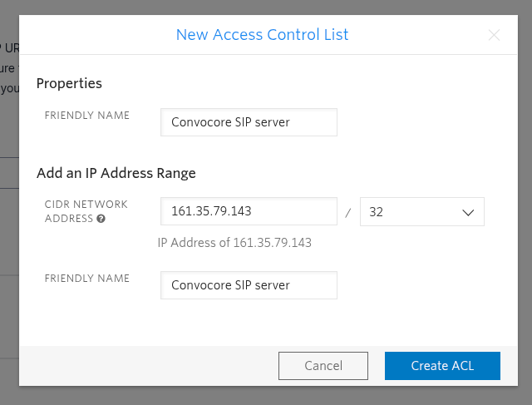Click the Properties Friendly Name input field
The width and height of the screenshot is (532, 405).
pyautogui.click(x=249, y=121)
